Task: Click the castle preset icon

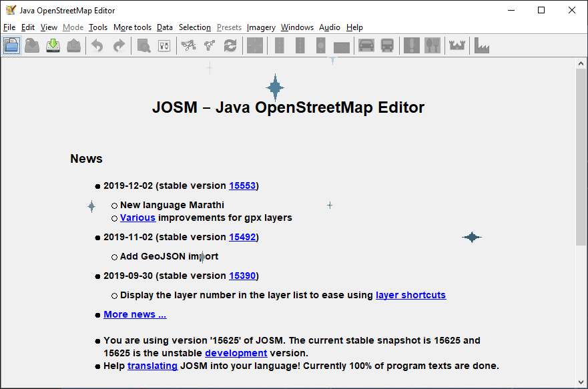Action: [457, 46]
